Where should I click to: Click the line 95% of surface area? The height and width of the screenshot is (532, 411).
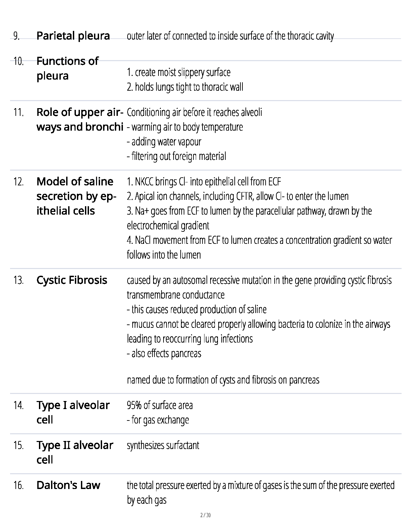tap(160, 405)
